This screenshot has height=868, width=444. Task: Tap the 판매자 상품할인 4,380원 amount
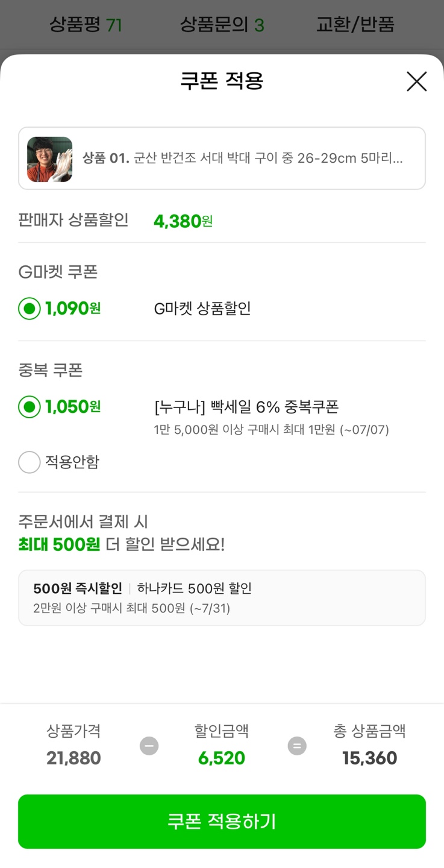183,221
